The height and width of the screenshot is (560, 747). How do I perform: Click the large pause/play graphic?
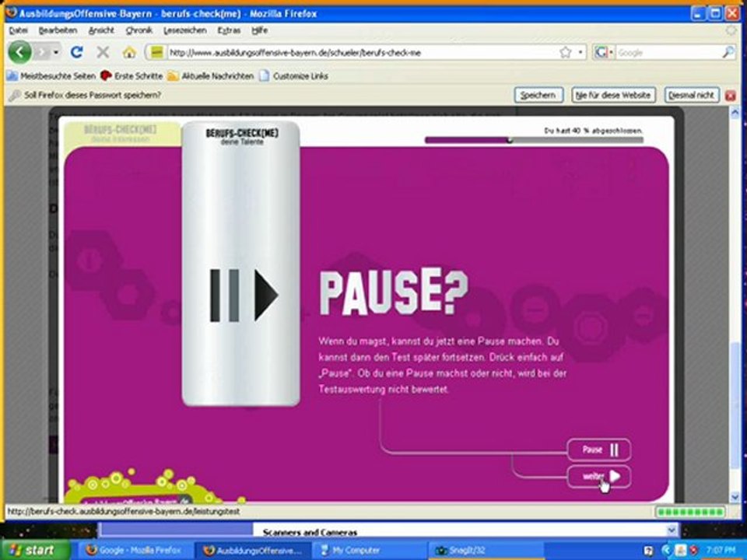244,295
